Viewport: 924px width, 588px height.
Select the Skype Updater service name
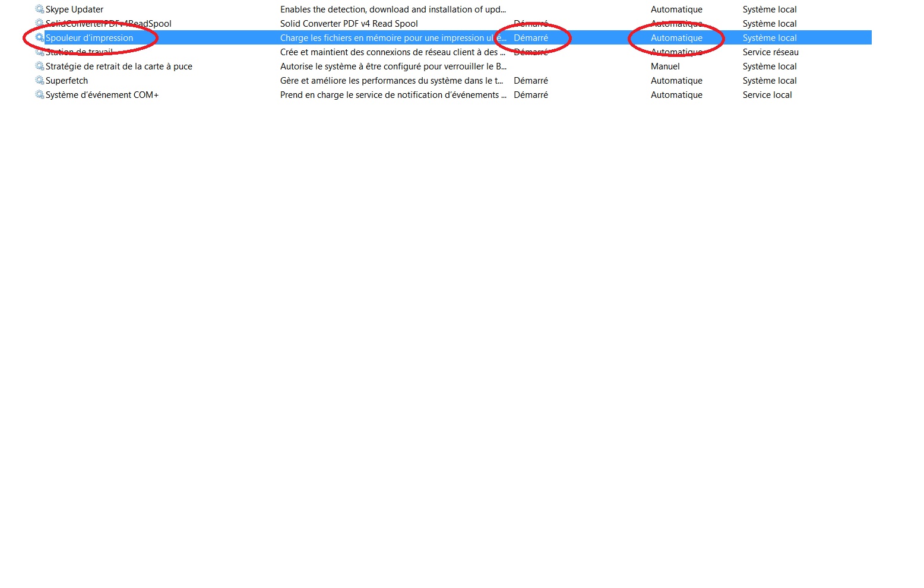[74, 9]
